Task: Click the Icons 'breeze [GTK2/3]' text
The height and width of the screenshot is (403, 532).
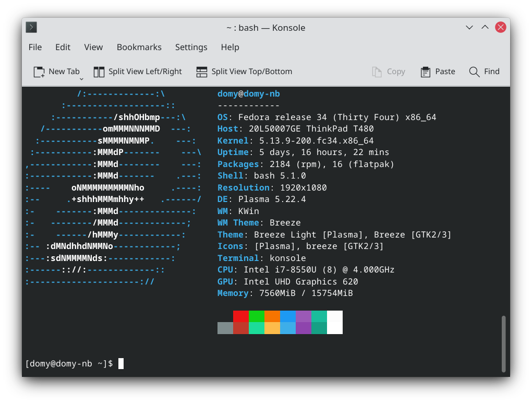Action: tap(345, 246)
